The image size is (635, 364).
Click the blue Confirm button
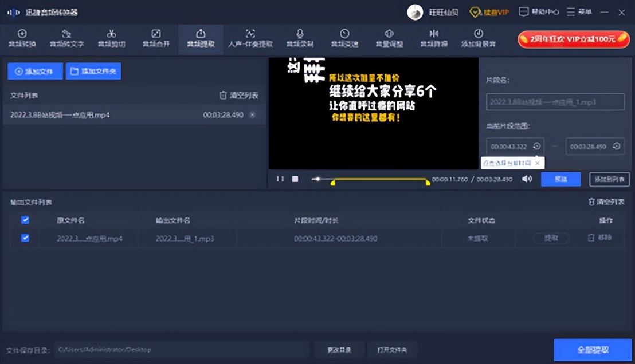[x=561, y=179]
